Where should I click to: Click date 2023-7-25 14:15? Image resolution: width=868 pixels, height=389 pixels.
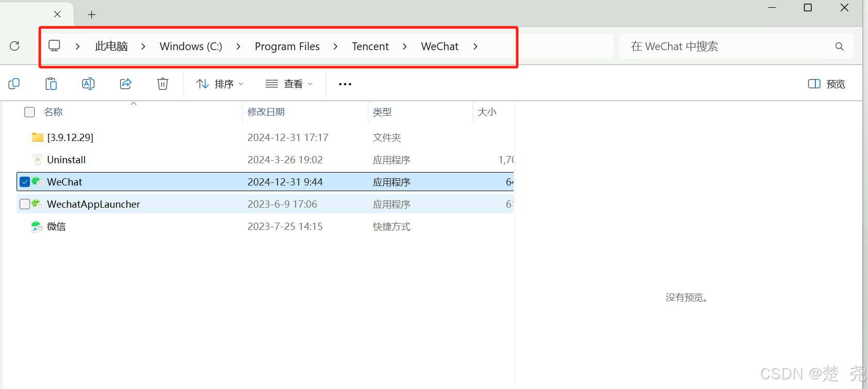click(x=285, y=226)
